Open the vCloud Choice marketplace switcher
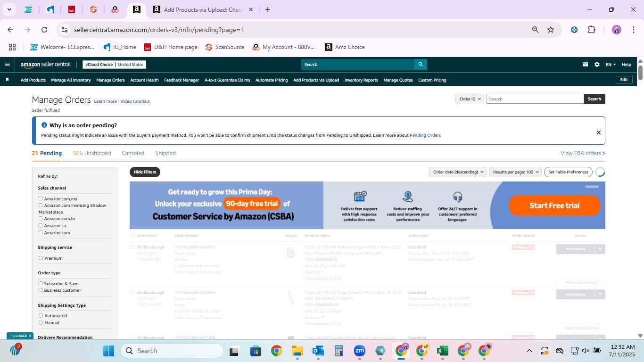Viewport: 644px width, 362px height. tap(114, 65)
